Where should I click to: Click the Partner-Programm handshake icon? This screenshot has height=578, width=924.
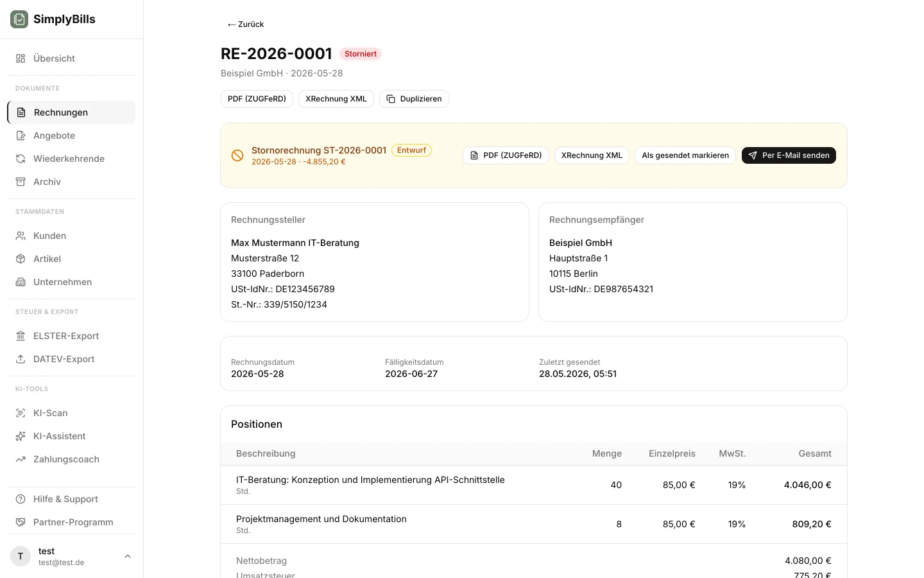(21, 522)
